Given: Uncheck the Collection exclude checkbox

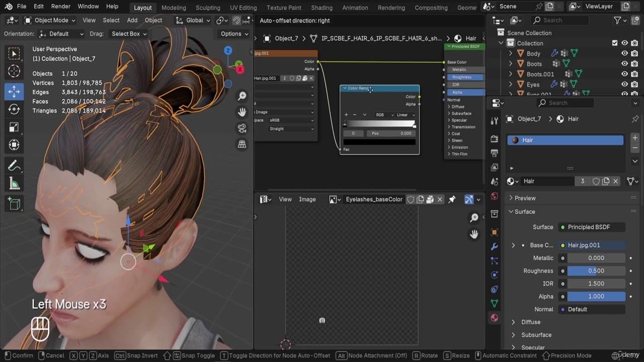Looking at the screenshot, I should click(614, 43).
